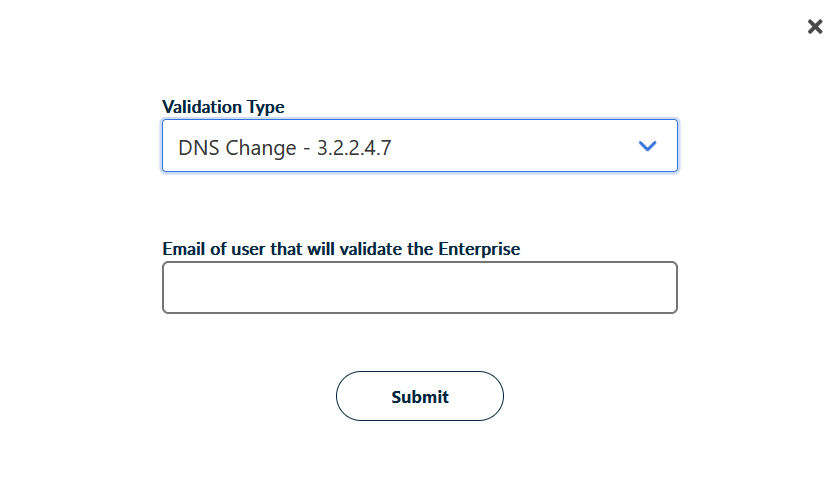Submit the validation form
The image size is (838, 487).
(419, 397)
